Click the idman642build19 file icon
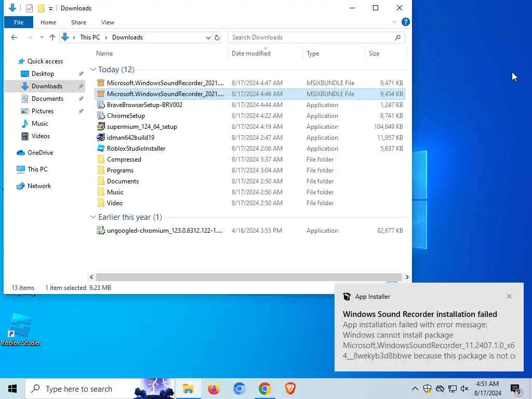532x399 pixels. click(100, 137)
